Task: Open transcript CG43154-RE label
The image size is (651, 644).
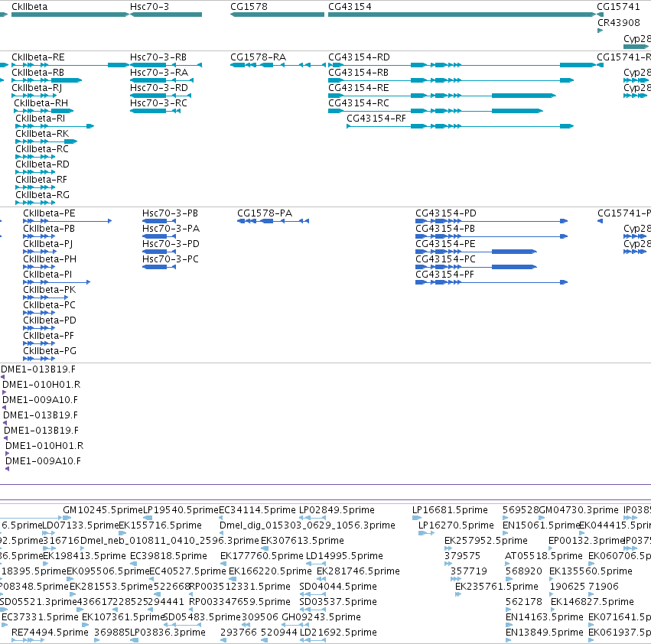Action: pos(359,88)
